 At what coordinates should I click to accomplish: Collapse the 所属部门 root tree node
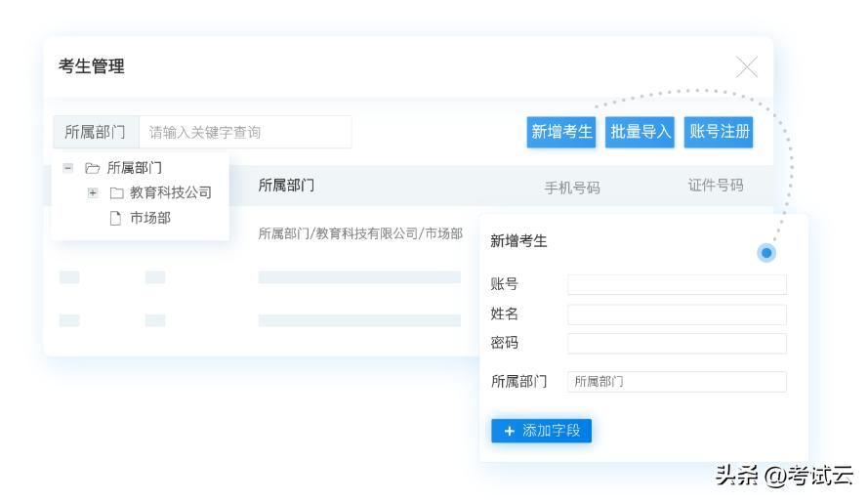(x=67, y=167)
